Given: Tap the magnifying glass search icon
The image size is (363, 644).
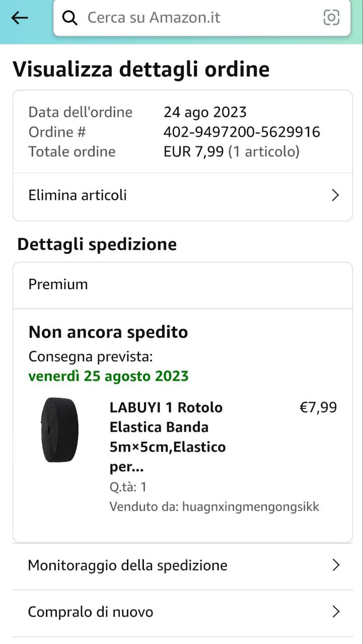Looking at the screenshot, I should [x=69, y=18].
